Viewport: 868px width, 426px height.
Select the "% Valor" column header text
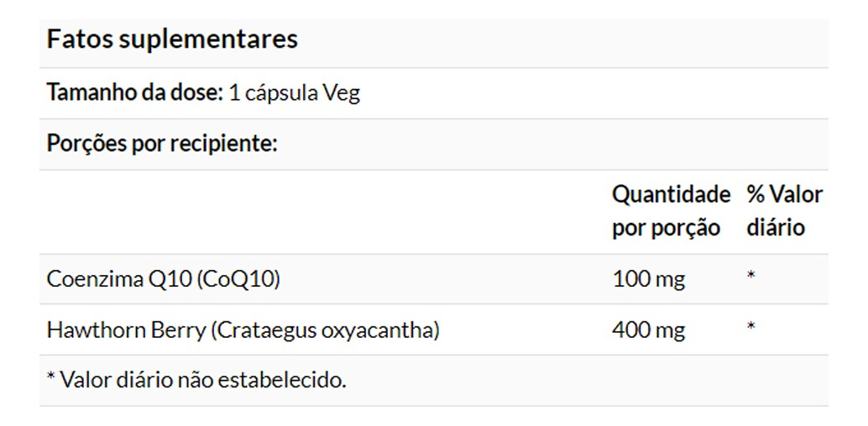pos(784,195)
